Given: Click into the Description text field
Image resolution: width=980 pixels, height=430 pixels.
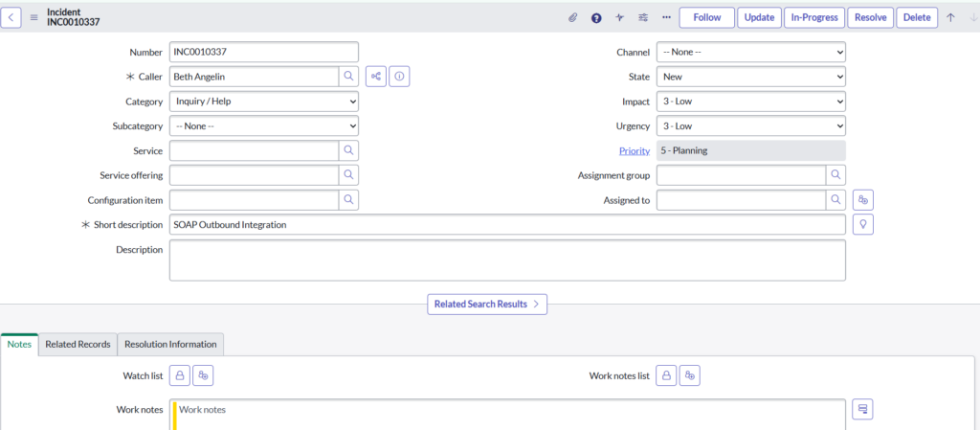Looking at the screenshot, I should 507,260.
